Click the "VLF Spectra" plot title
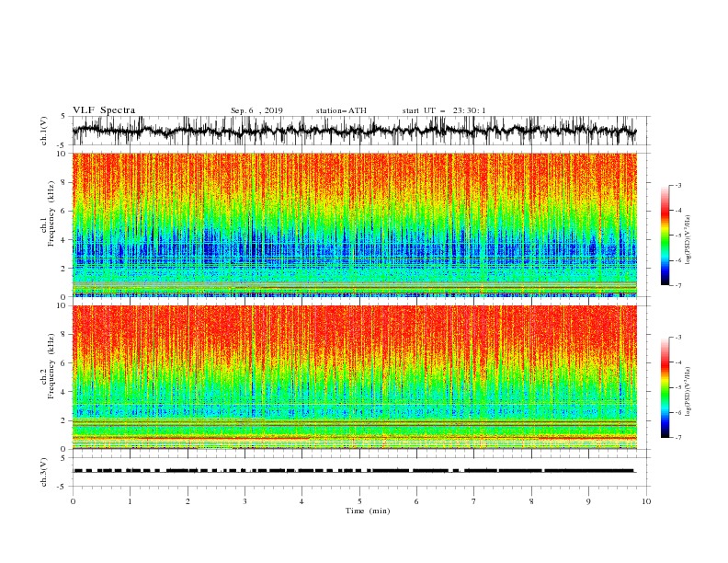The height and width of the screenshot is (563, 728). tap(104, 110)
